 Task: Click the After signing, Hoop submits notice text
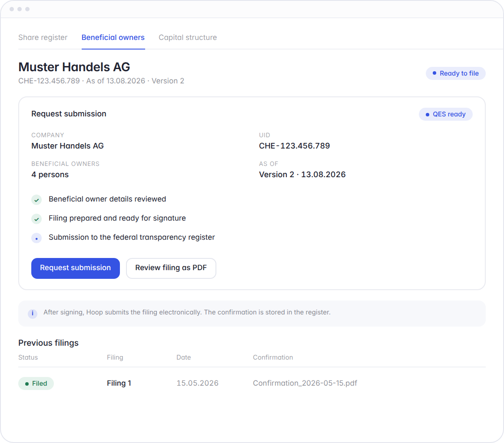pos(187,312)
